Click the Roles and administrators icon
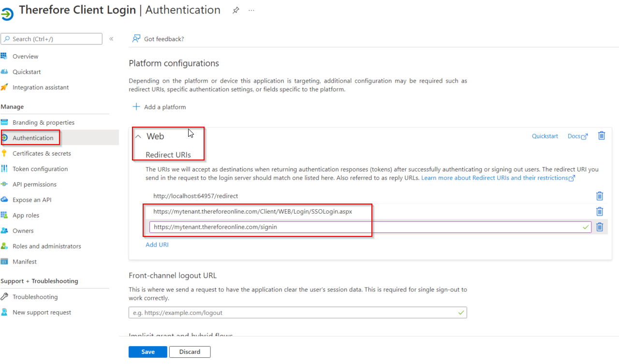Image resolution: width=619 pixels, height=364 pixels. click(x=4, y=246)
